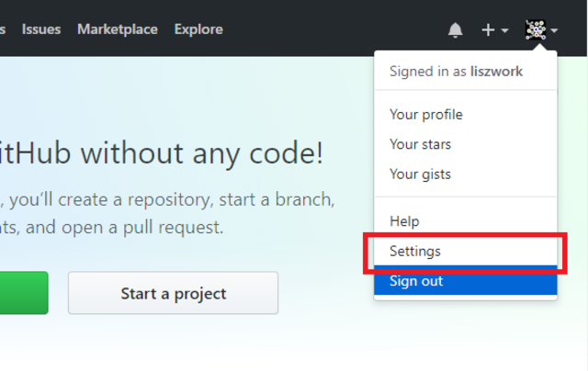Open the Issues page
Viewport: 588px width, 371px height.
tap(41, 29)
